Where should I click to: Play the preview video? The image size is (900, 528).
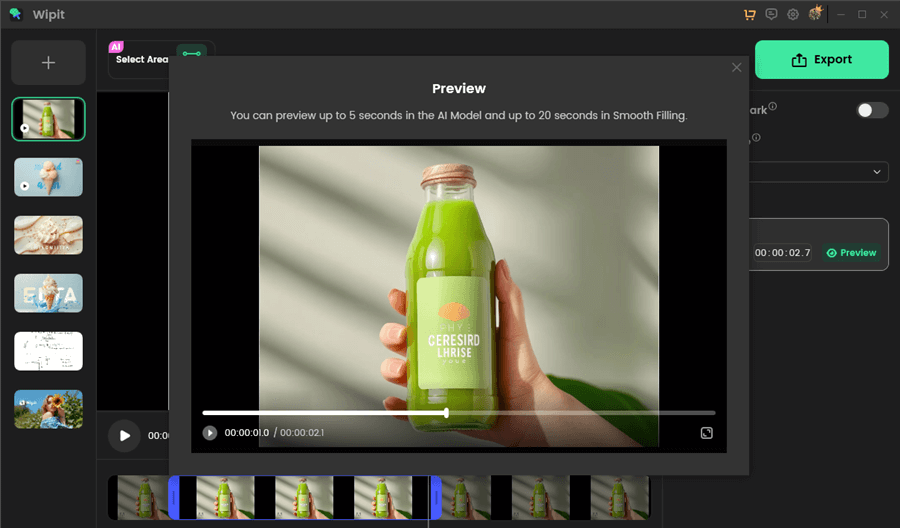coord(210,433)
